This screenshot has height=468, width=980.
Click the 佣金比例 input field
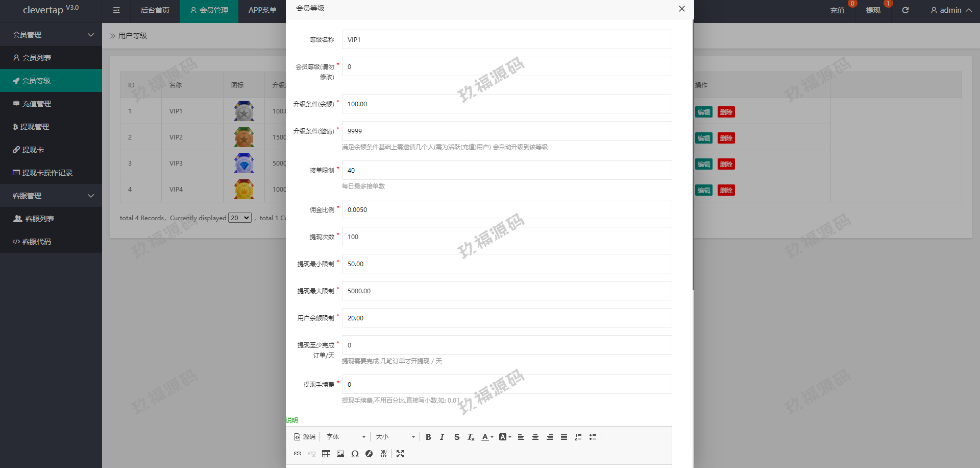(x=506, y=209)
